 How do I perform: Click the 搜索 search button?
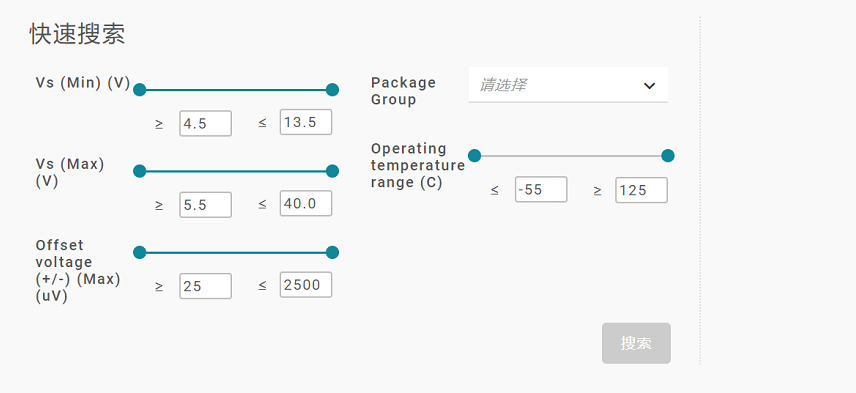[x=636, y=343]
